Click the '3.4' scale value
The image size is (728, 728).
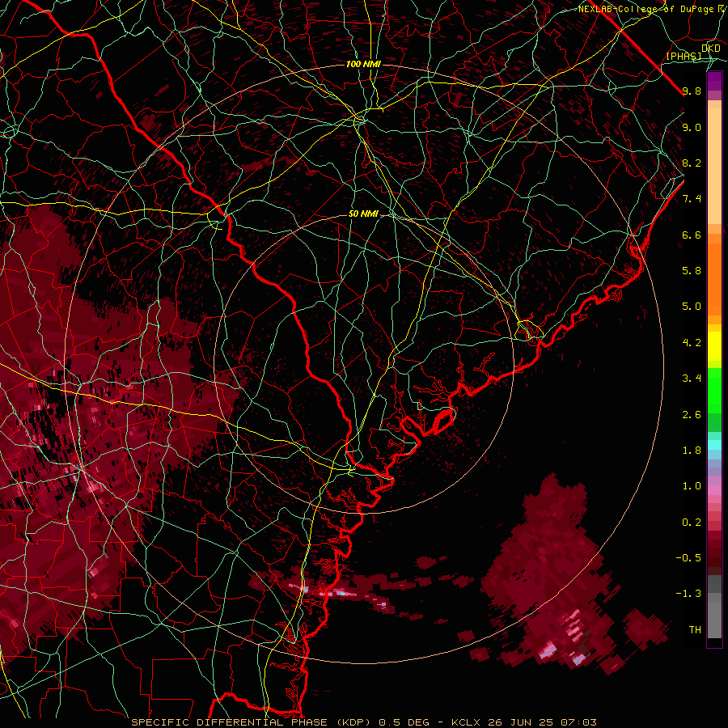692,379
